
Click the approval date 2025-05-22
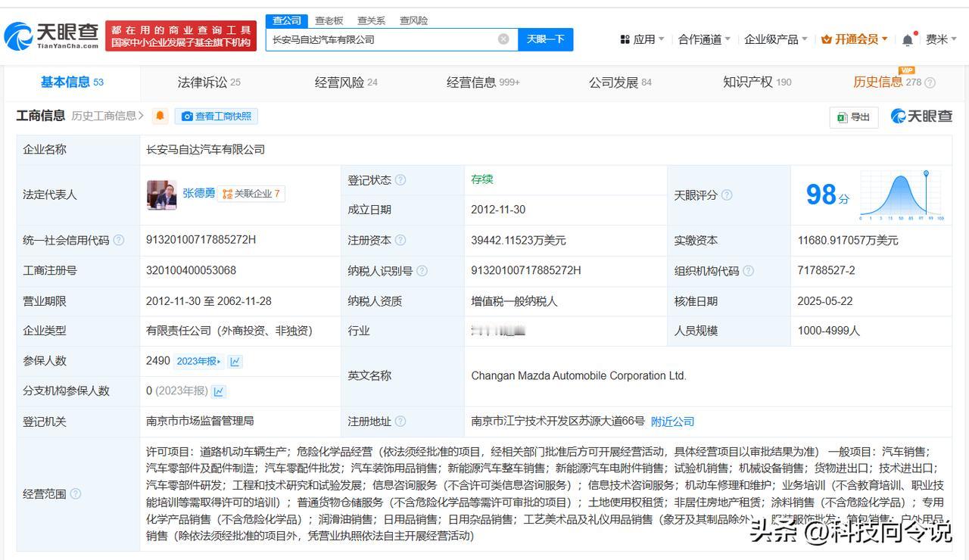pos(825,301)
